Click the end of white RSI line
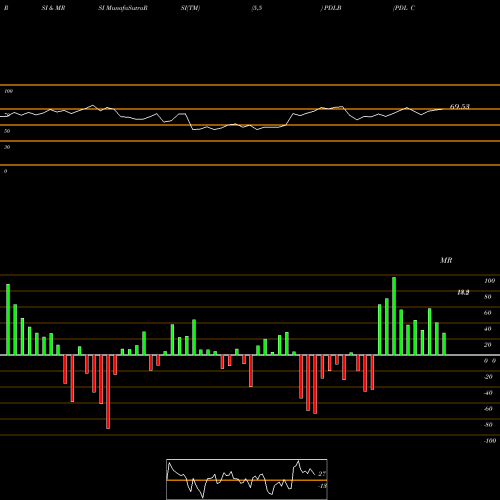The width and height of the screenshot is (500, 500). tap(443, 109)
